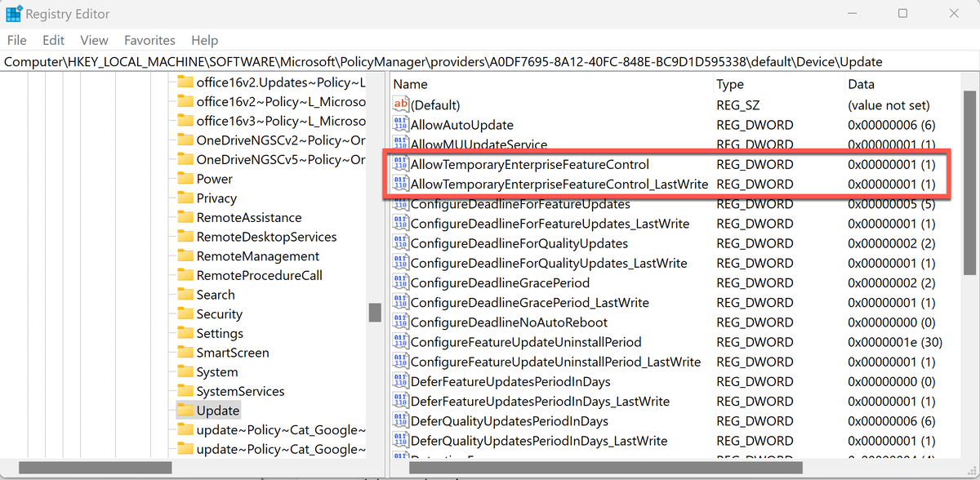Select the RemoteDesktopServices key
Image resolution: width=980 pixels, height=480 pixels.
pos(266,237)
